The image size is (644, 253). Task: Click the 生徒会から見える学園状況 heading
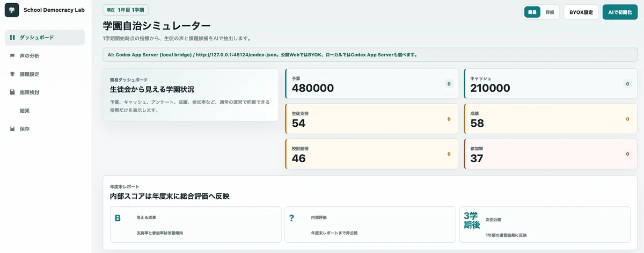(x=152, y=89)
